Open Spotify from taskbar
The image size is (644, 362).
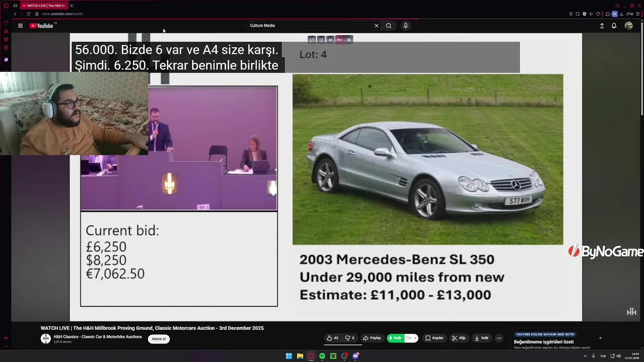(x=322, y=356)
